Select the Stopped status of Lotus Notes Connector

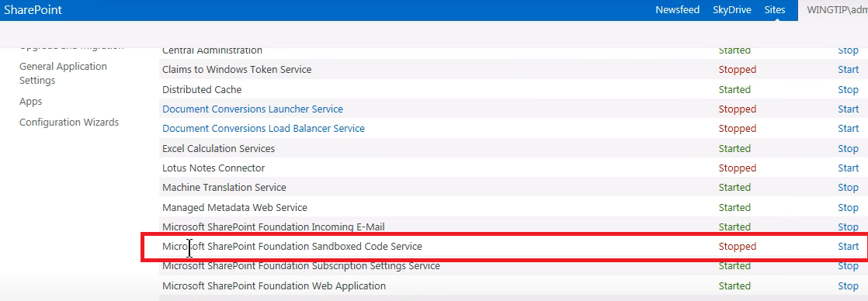pyautogui.click(x=738, y=168)
